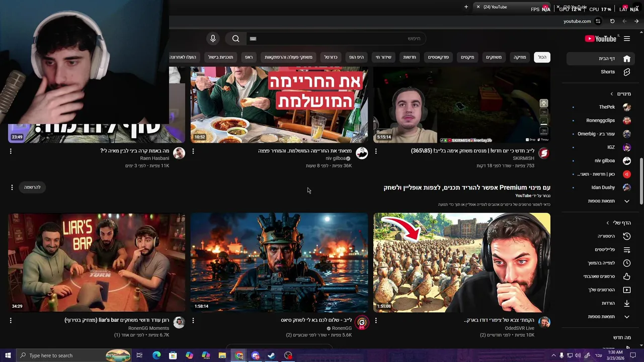Click the YouTube page vertical scrollbar
This screenshot has width=644, height=362.
coord(641,181)
